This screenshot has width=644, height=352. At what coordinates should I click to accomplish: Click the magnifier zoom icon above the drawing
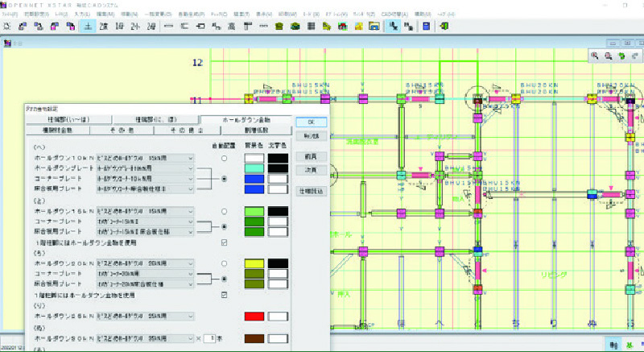point(595,56)
